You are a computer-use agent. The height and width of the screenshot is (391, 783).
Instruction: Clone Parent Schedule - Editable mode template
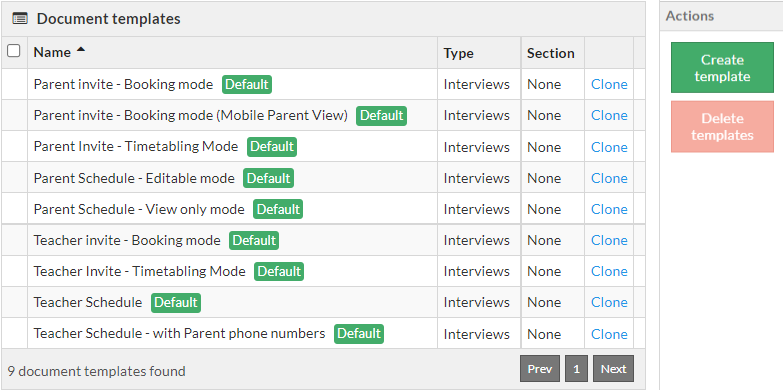[x=609, y=178]
